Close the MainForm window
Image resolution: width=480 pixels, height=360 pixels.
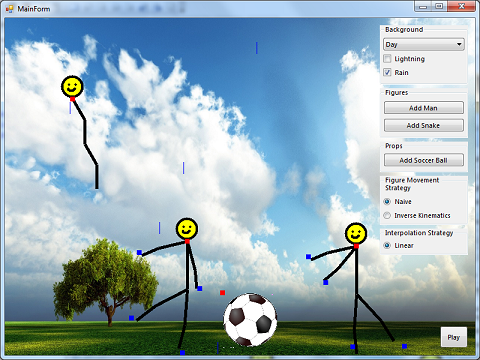[x=461, y=6]
